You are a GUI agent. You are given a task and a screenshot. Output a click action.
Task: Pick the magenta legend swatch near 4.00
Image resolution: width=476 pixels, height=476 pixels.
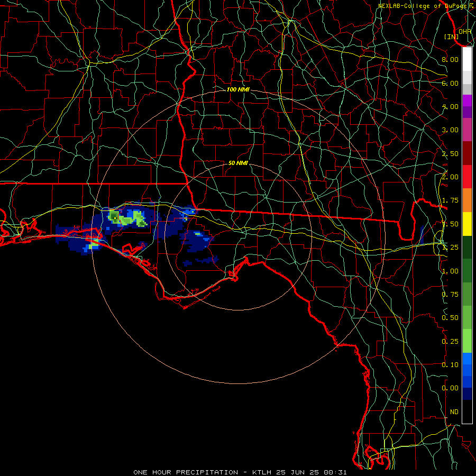coord(467,100)
